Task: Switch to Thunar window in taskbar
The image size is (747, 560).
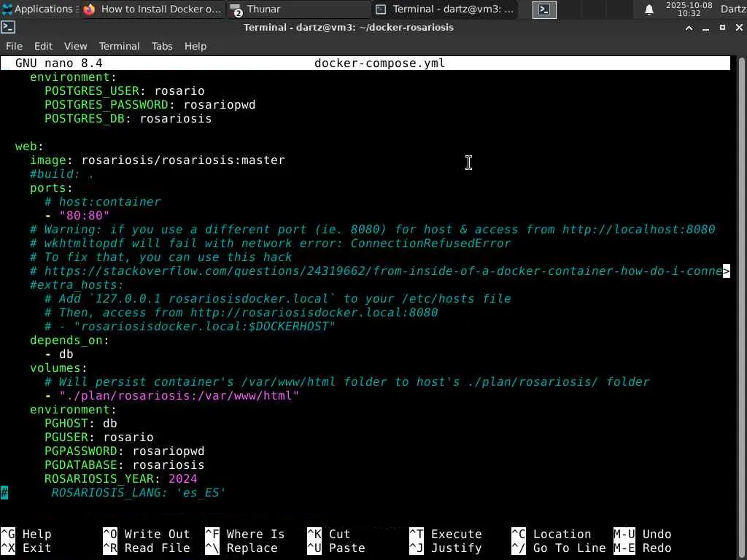Action: pos(299,9)
